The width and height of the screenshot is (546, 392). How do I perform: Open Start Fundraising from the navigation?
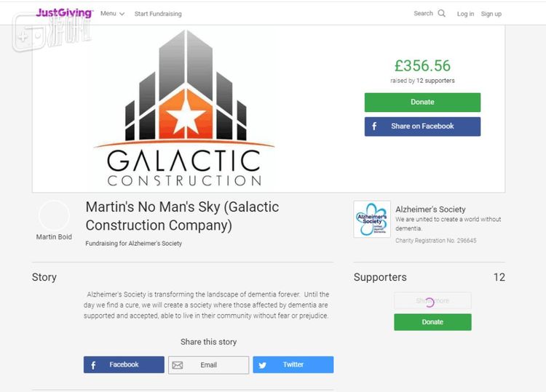click(x=158, y=14)
